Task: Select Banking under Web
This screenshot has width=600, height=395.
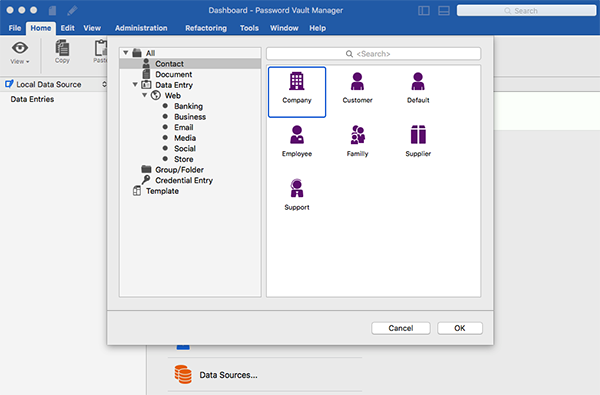Action: tap(190, 106)
